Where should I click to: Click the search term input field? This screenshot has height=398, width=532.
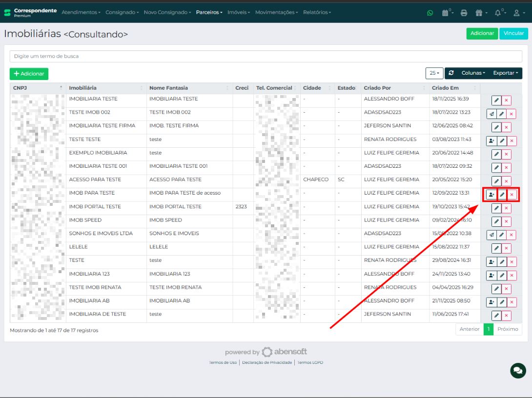point(266,56)
